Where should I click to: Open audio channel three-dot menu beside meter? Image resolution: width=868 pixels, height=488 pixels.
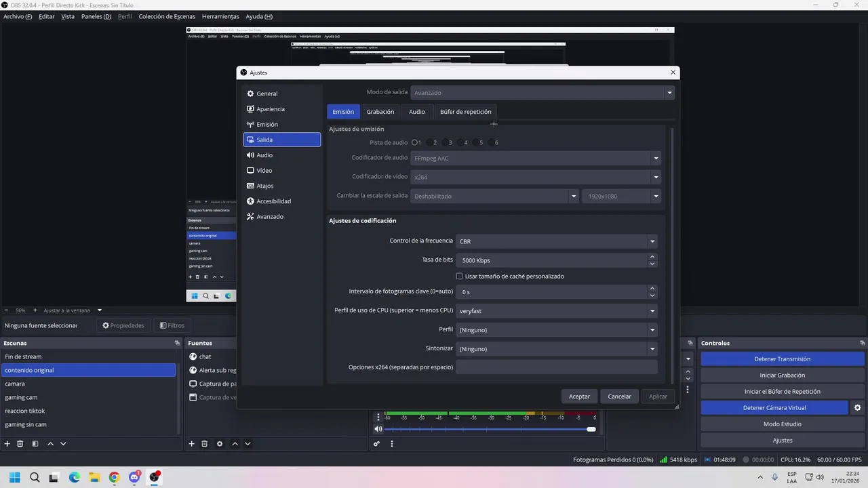point(378,417)
